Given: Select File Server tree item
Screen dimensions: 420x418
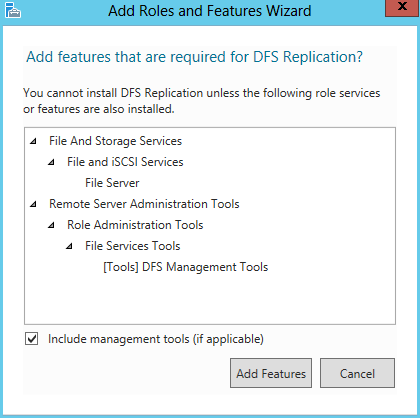Looking at the screenshot, I should pyautogui.click(x=112, y=183).
